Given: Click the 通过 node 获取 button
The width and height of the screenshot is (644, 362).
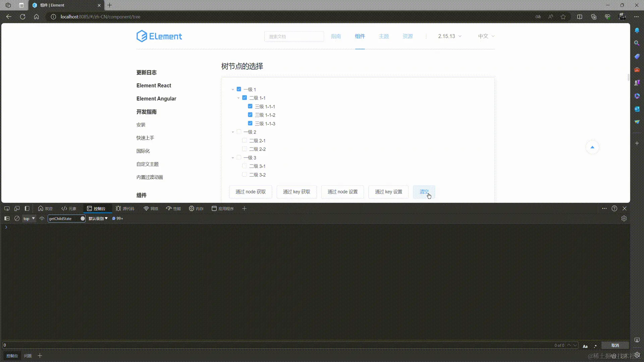Looking at the screenshot, I should pos(251,192).
